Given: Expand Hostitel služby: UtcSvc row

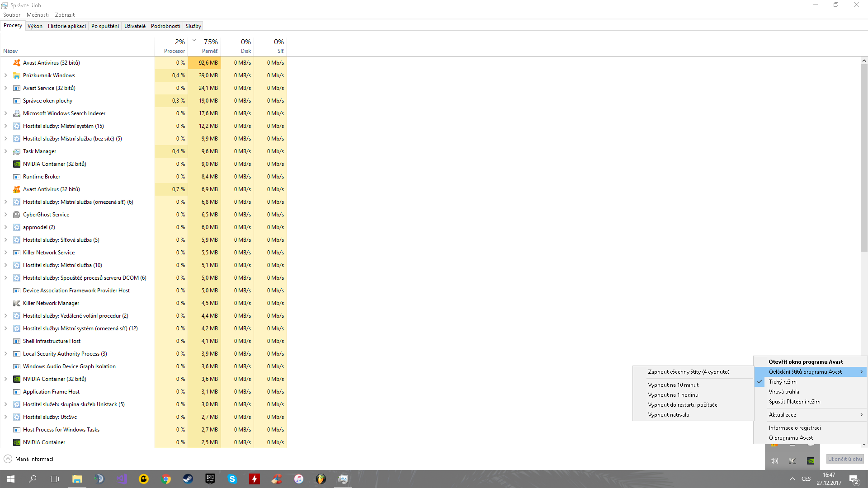Looking at the screenshot, I should [6, 417].
